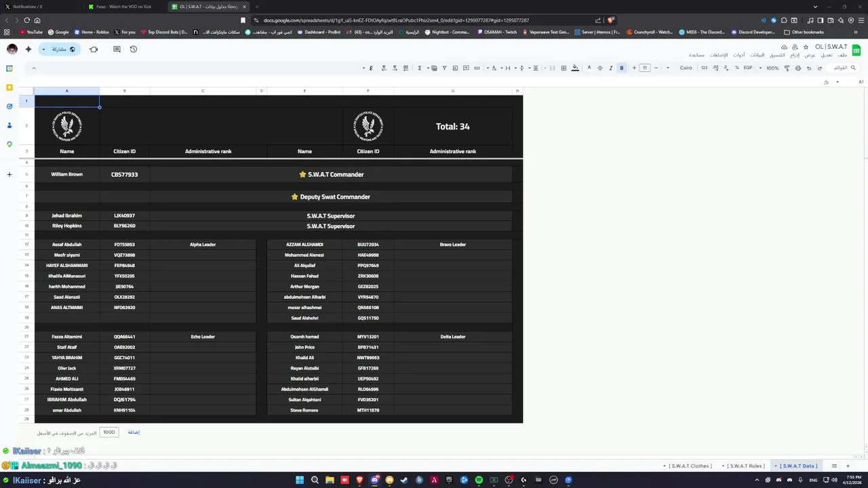The height and width of the screenshot is (488, 868).
Task: Click the paint format icon
Action: point(787,68)
